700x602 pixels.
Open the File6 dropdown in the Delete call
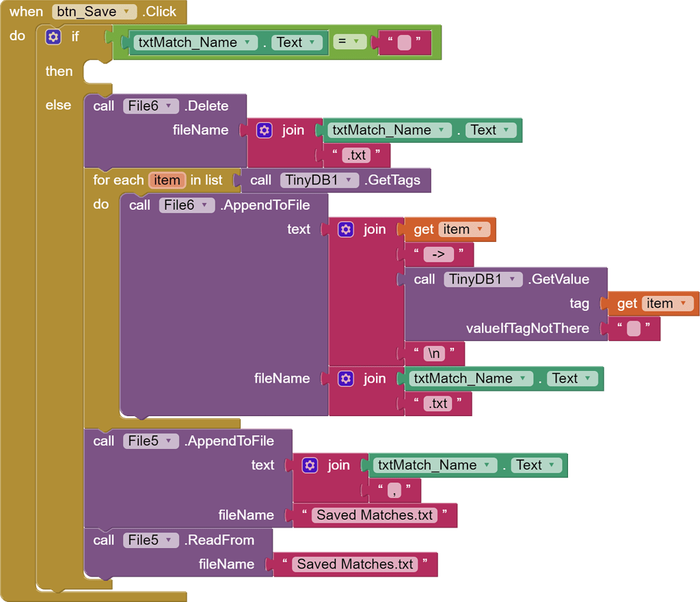[150, 106]
